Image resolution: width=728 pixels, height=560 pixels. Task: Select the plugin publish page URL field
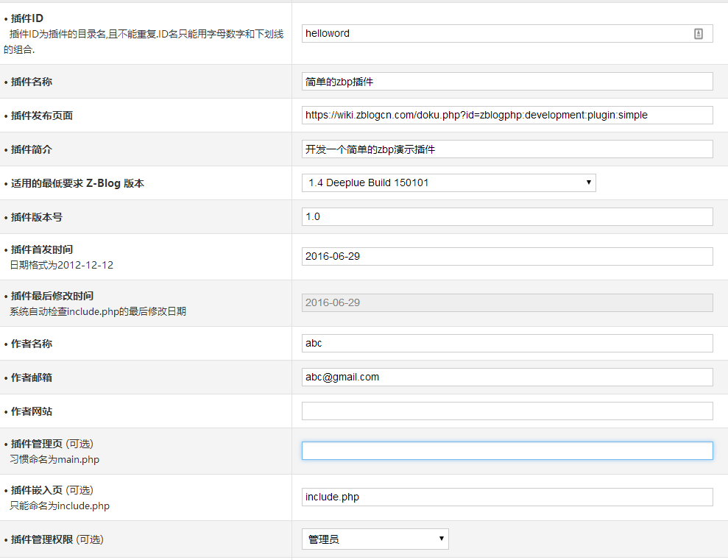pyautogui.click(x=507, y=115)
